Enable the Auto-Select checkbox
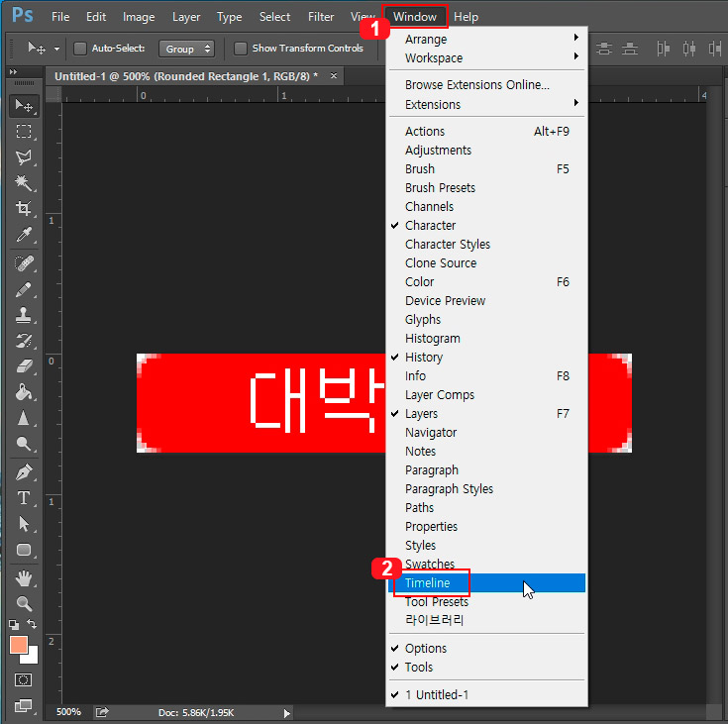728x724 pixels. pos(80,49)
